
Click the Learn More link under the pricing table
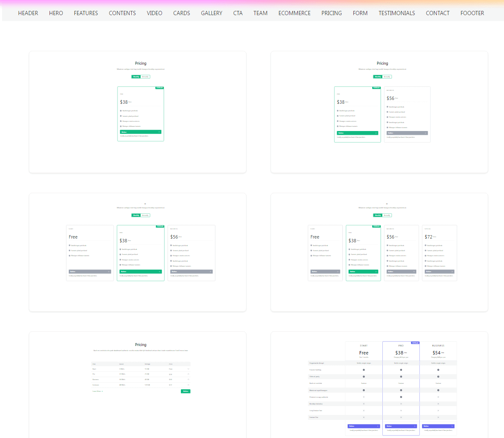97,391
